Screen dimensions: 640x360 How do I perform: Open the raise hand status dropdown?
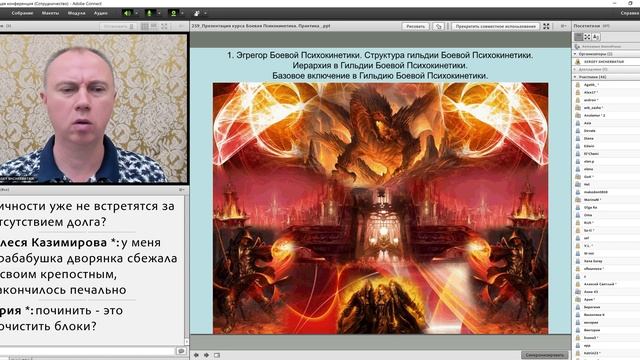point(205,13)
